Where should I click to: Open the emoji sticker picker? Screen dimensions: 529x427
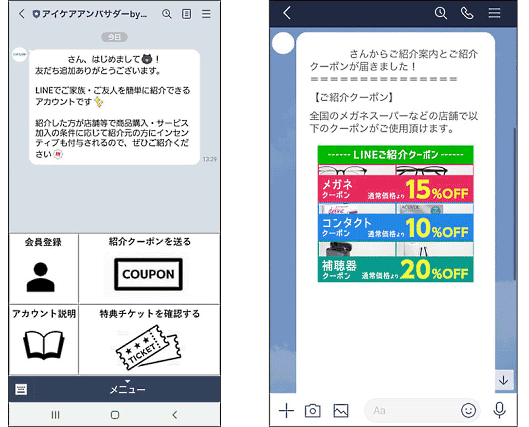coord(468,410)
